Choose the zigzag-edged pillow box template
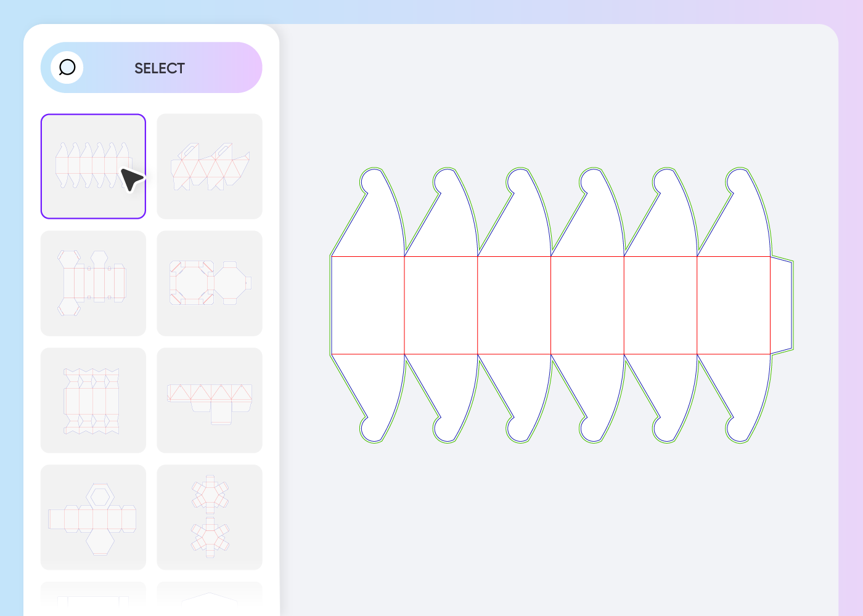The image size is (863, 616). [93, 400]
